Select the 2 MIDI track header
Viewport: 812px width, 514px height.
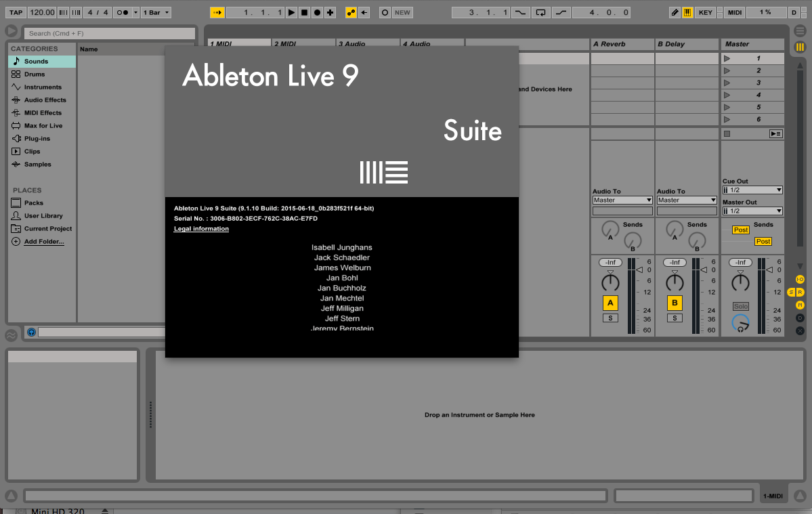coord(303,43)
